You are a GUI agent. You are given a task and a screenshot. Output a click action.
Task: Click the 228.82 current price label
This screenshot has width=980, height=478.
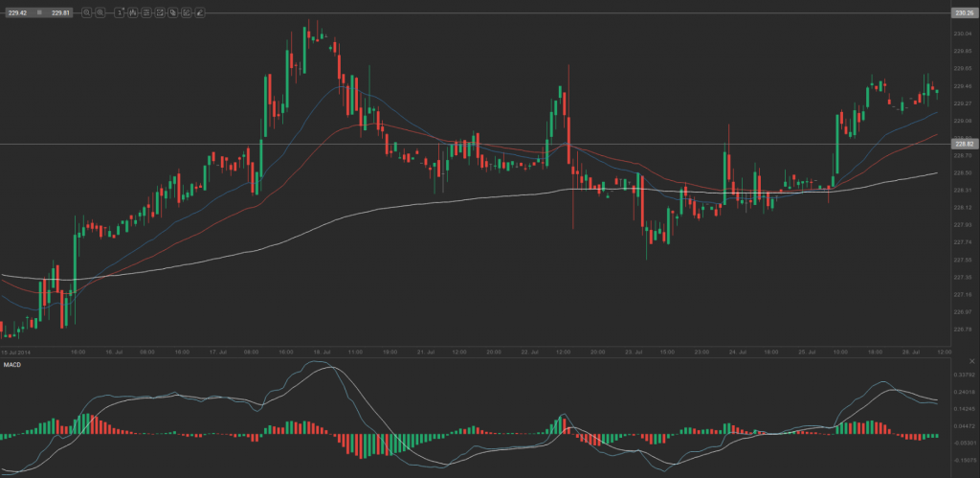pyautogui.click(x=963, y=144)
